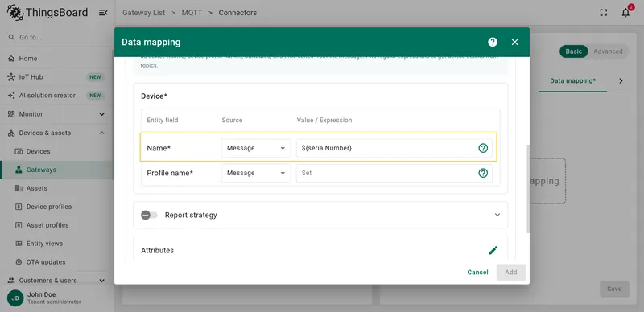Viewport: 644px width, 312px height.
Task: Click the ThingsBoard logo icon
Action: [x=14, y=13]
